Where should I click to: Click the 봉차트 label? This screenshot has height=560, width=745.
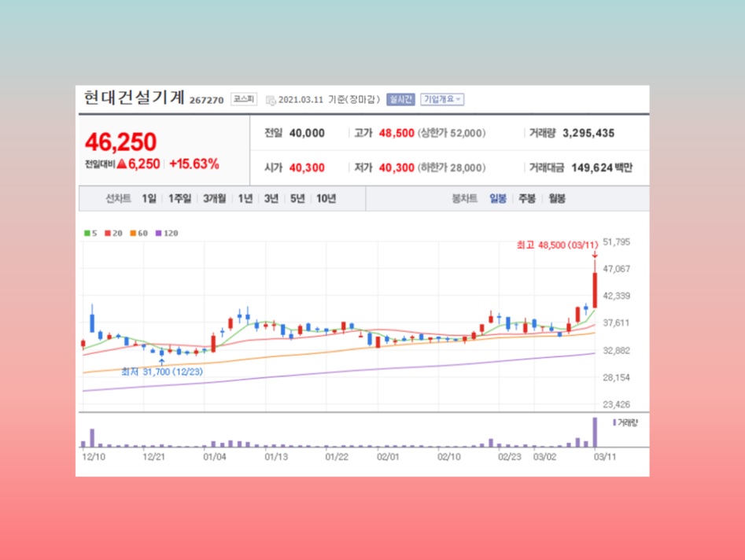tap(464, 198)
